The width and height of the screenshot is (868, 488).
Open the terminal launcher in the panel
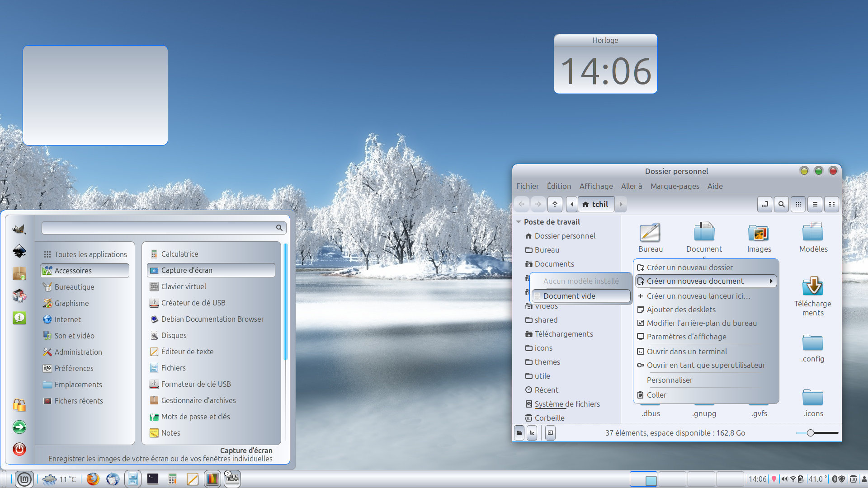tap(152, 479)
